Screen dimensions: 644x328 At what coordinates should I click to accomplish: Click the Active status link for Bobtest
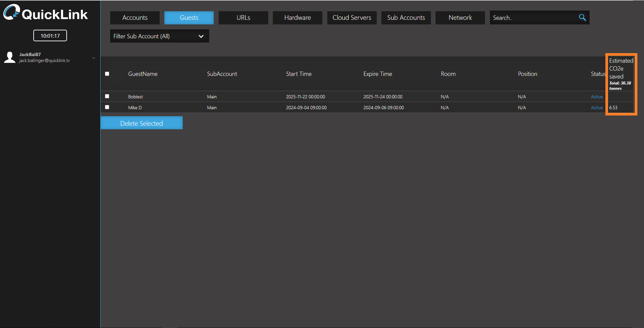coord(596,97)
